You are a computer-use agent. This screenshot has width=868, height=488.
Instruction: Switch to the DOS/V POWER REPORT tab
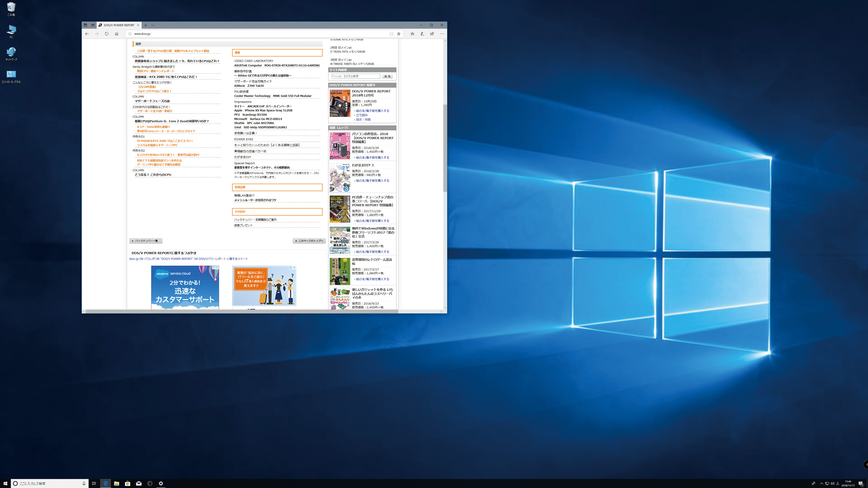(119, 25)
